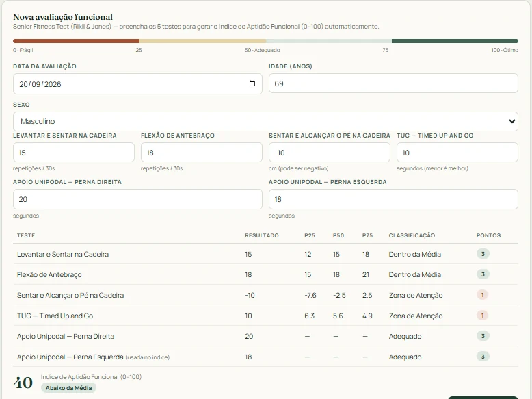This screenshot has width=532, height=399.
Task: Click 'Dentro da Média' in Flexão de Antebraço row
Action: click(x=414, y=274)
